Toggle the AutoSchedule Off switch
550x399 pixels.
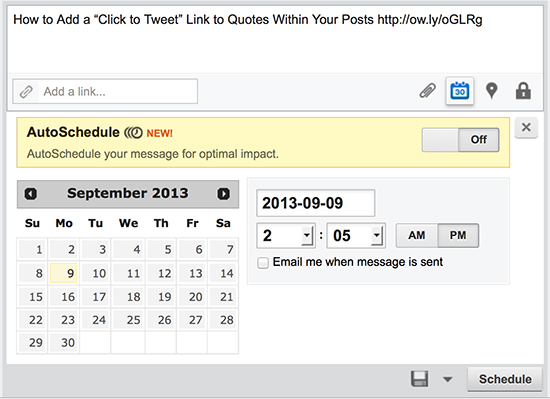(x=460, y=140)
